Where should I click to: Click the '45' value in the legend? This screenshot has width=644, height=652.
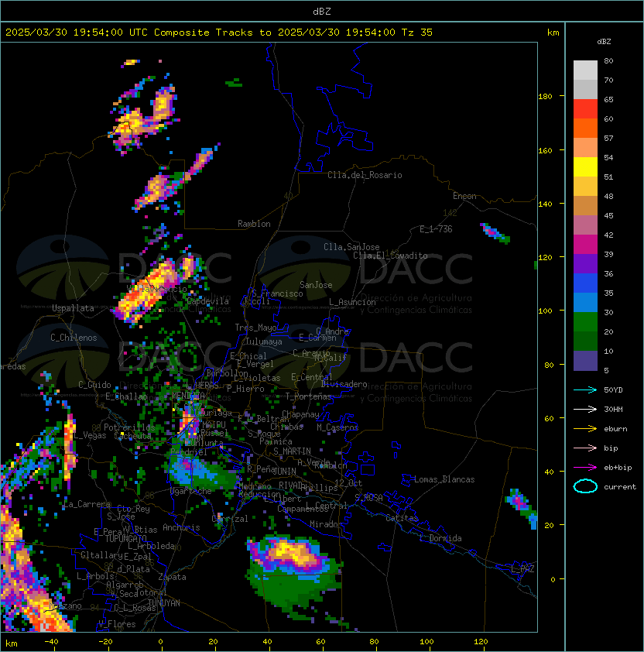[x=608, y=215]
